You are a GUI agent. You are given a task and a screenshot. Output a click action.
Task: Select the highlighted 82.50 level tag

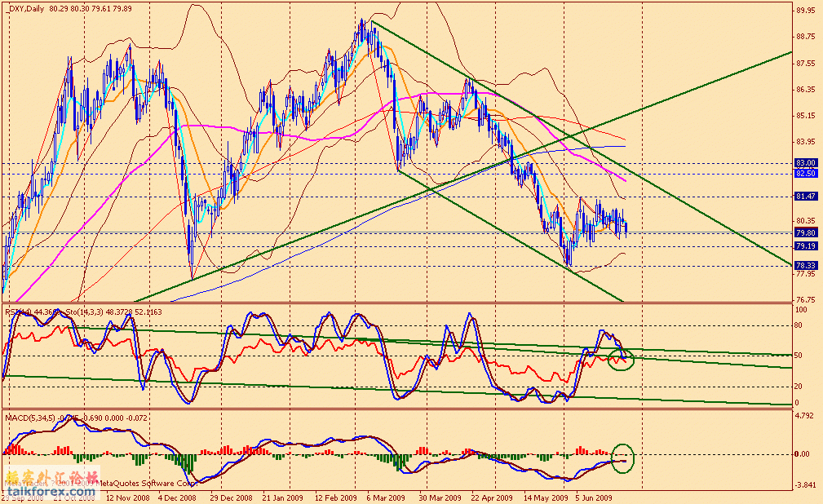pos(806,173)
